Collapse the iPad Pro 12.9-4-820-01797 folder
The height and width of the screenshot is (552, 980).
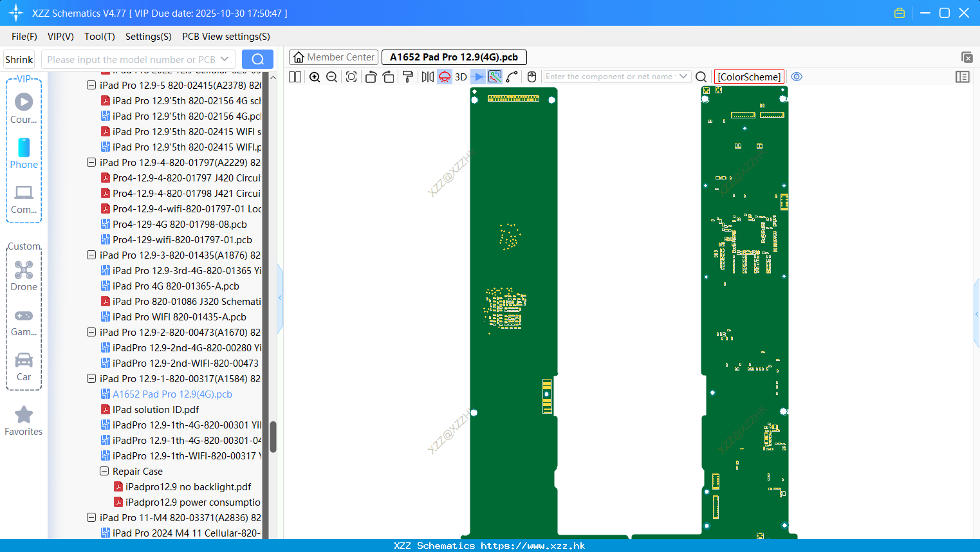tap(91, 162)
